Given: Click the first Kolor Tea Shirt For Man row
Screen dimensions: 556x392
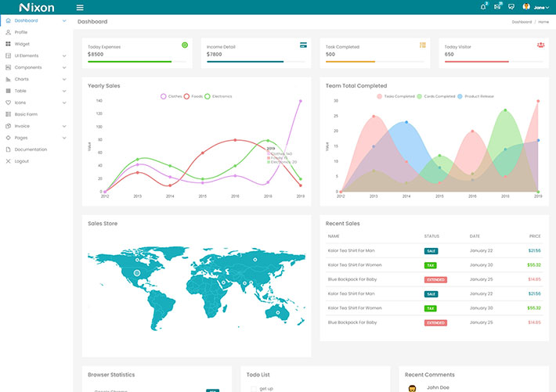Looking at the screenshot, I should pyautogui.click(x=351, y=250).
